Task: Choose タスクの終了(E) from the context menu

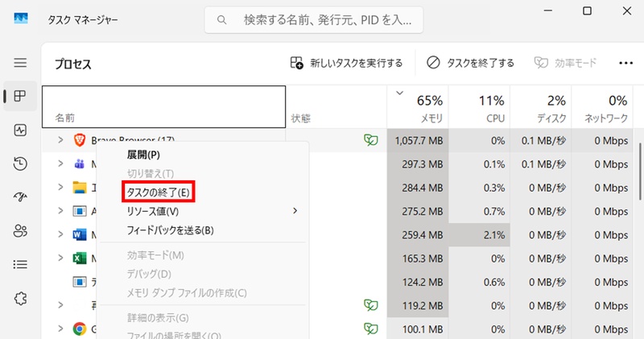Action: click(203, 192)
